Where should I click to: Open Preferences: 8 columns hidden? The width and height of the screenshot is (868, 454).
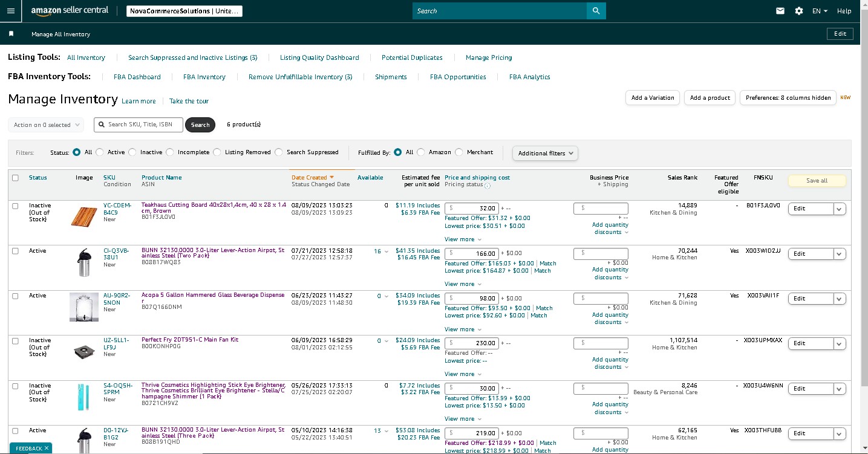[x=788, y=98]
